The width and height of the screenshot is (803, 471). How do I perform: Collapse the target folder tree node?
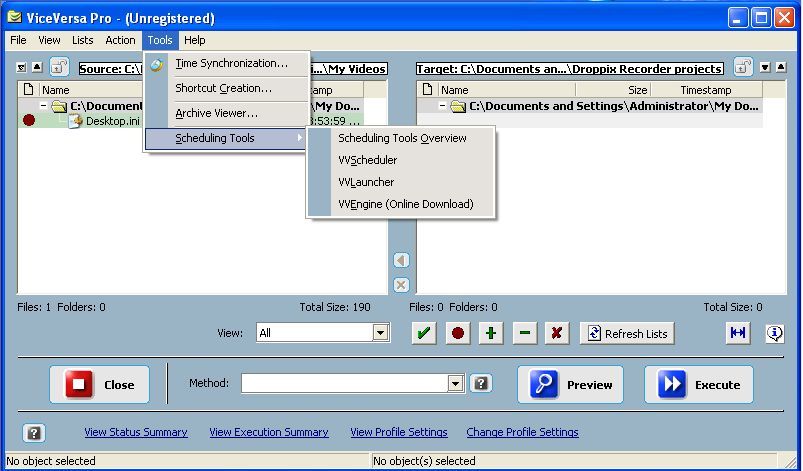click(x=442, y=106)
